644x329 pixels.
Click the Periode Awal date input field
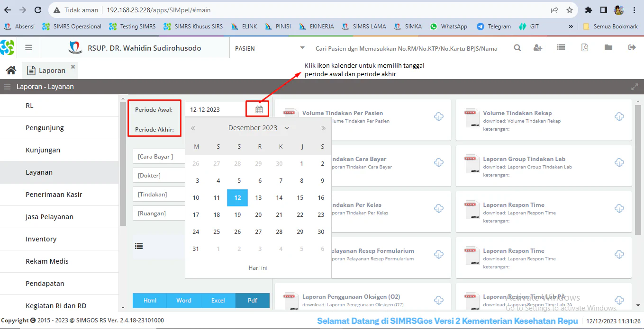pyautogui.click(x=215, y=109)
